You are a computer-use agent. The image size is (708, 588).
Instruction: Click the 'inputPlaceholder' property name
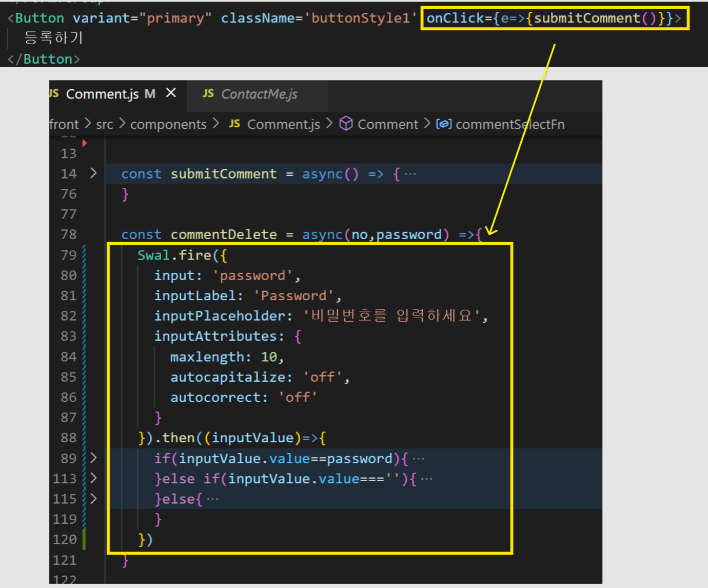pyautogui.click(x=220, y=316)
